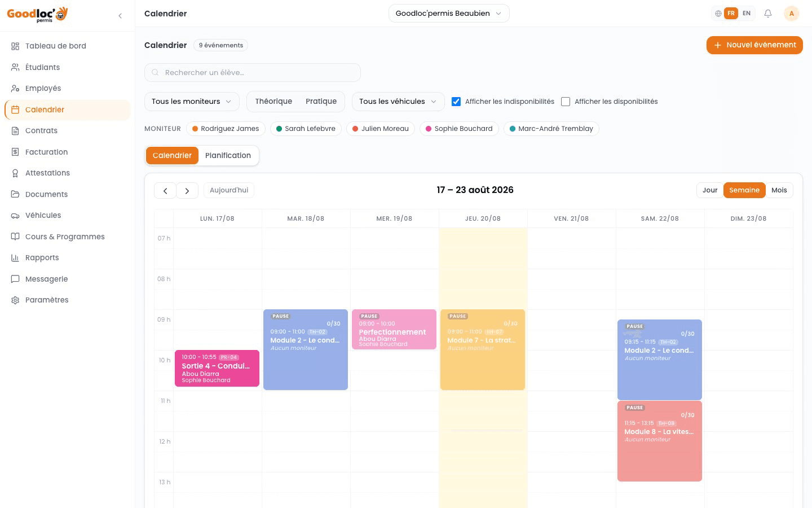This screenshot has width=812, height=508.
Task: Click the Cours & Programmes book icon
Action: [x=15, y=237]
